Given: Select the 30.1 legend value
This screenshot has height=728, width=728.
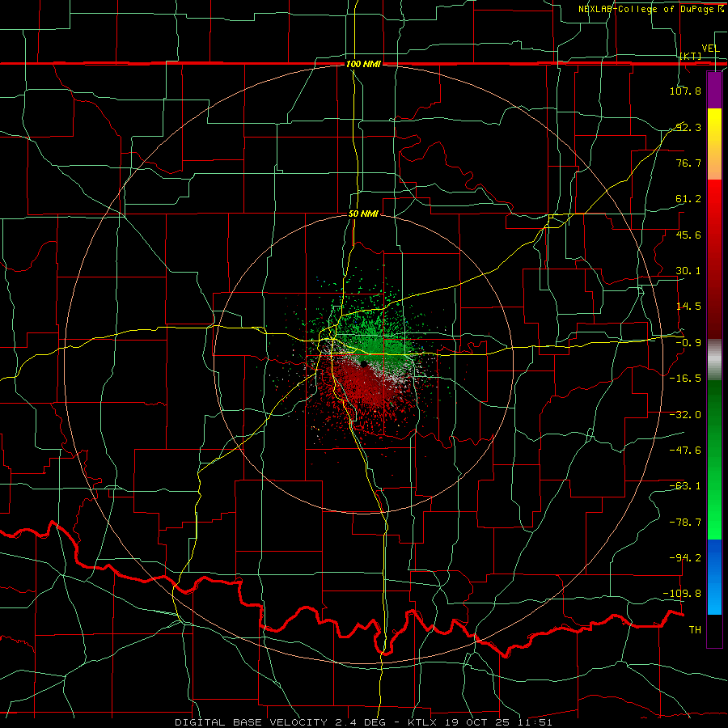Looking at the screenshot, I should 688,271.
